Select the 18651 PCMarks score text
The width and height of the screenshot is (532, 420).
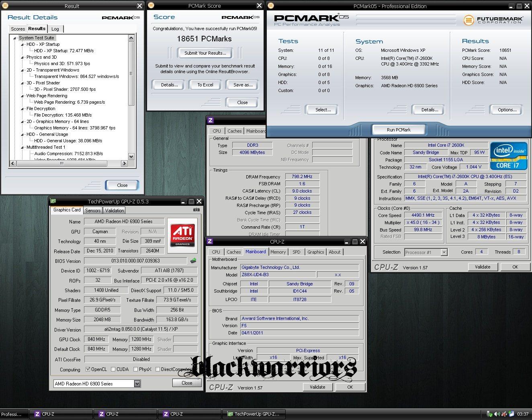coord(204,39)
